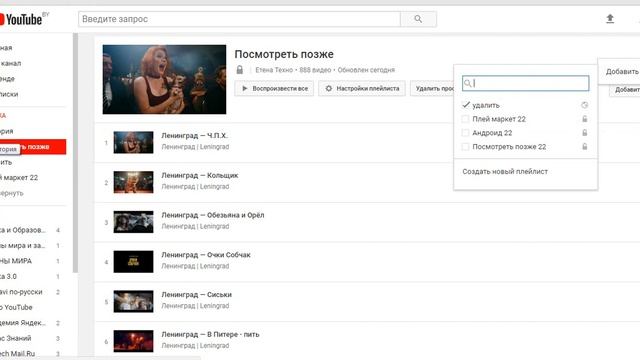Select Посмотреть позже in the sidebar
The height and width of the screenshot is (360, 640).
[33, 147]
